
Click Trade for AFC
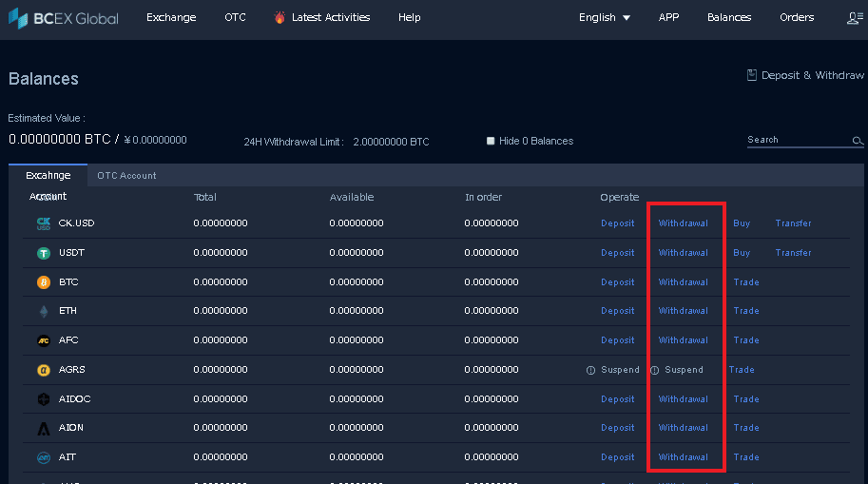(746, 340)
